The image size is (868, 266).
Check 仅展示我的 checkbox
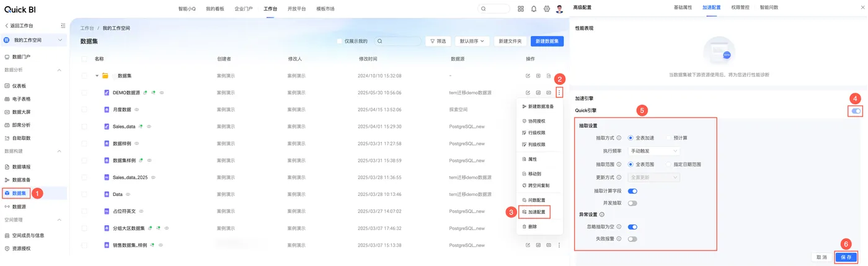click(339, 41)
